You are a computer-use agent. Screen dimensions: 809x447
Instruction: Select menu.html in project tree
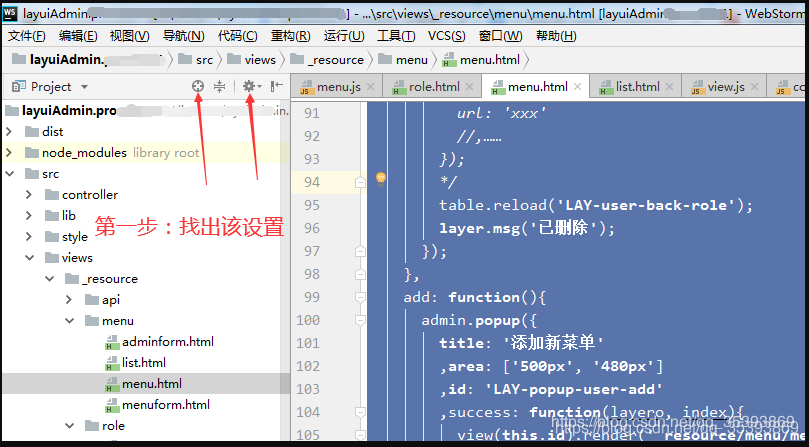point(143,384)
